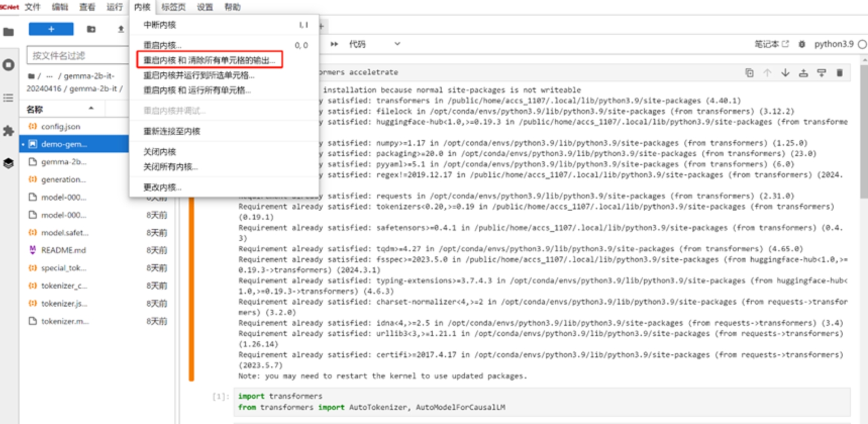This screenshot has height=424, width=868.
Task: Restart kernel and run all fast-forward icon
Action: [x=334, y=44]
